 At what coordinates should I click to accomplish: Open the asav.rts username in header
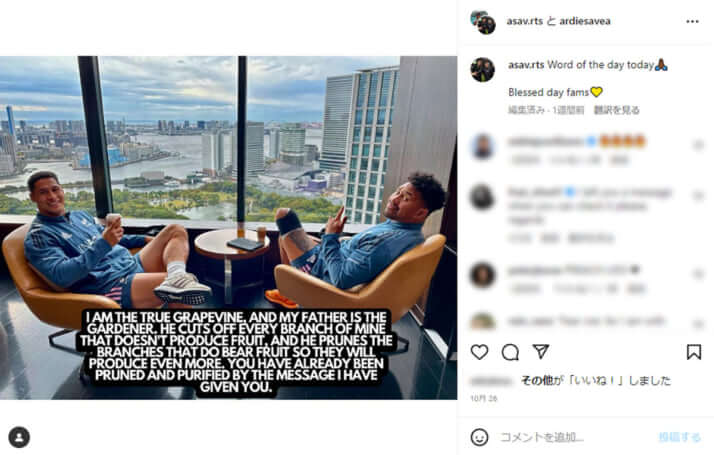pyautogui.click(x=525, y=21)
